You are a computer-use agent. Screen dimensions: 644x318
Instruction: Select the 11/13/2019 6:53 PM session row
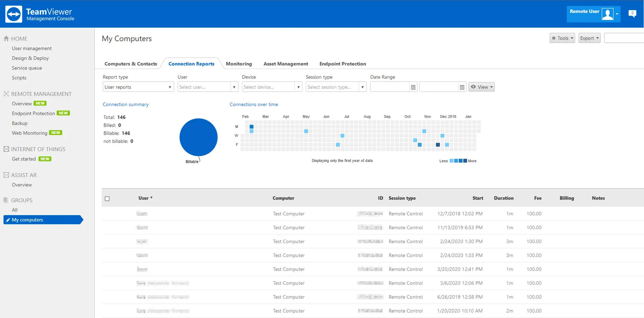pos(373,228)
